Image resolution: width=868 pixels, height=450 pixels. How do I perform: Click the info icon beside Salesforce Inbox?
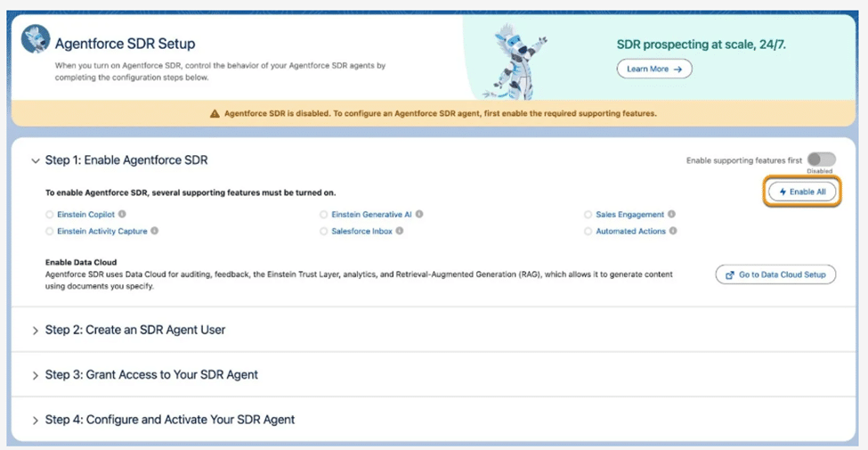click(x=399, y=231)
